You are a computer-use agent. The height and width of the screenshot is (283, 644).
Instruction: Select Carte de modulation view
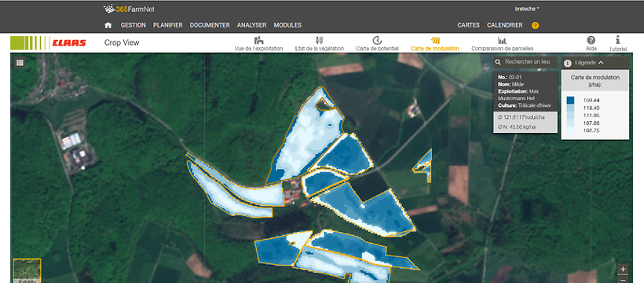[x=434, y=43]
